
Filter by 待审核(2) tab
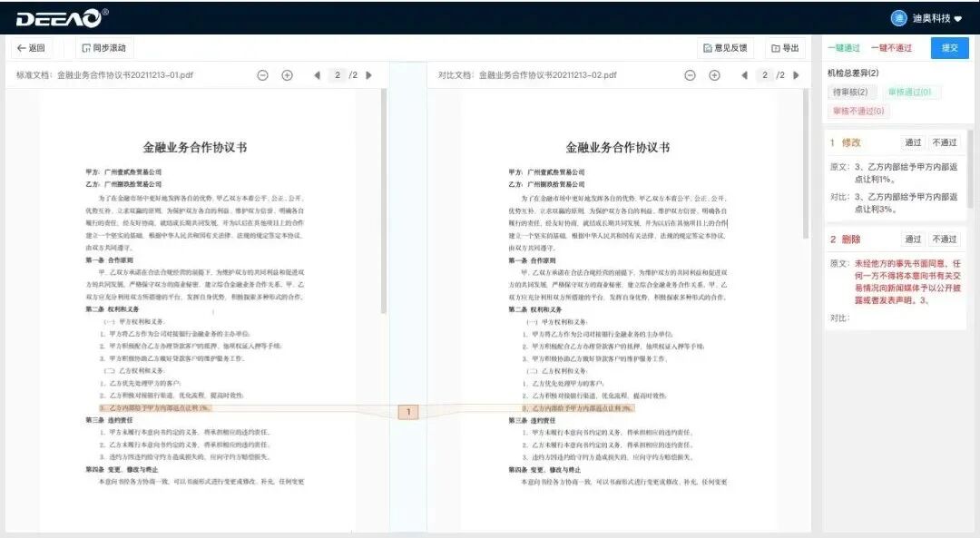(850, 92)
